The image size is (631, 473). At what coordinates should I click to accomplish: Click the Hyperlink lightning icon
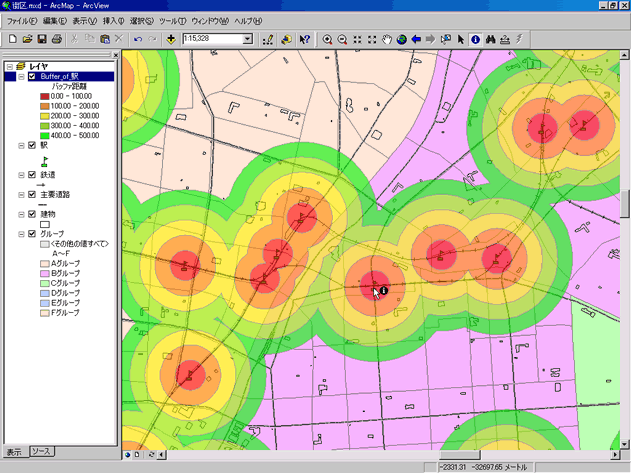coord(520,39)
